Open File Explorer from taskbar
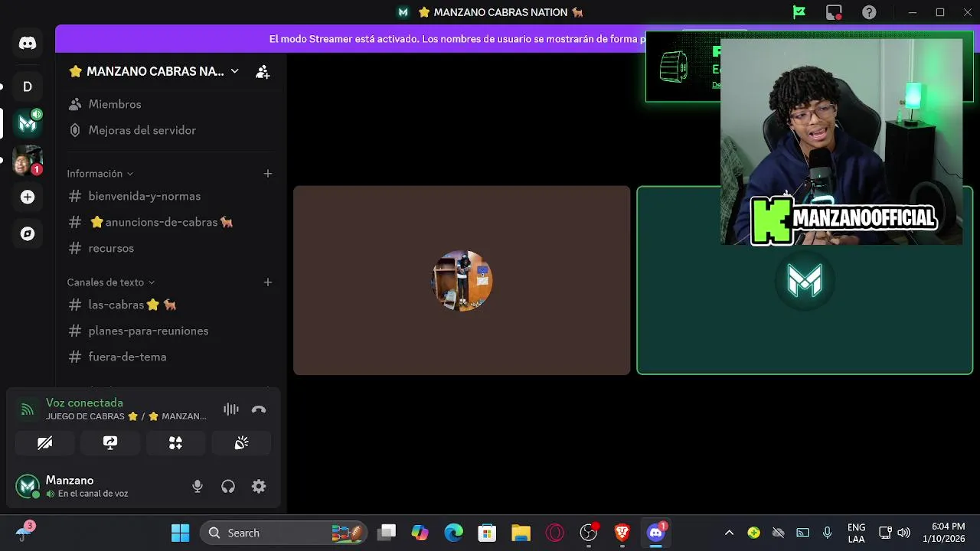980x551 pixels. pos(521,533)
